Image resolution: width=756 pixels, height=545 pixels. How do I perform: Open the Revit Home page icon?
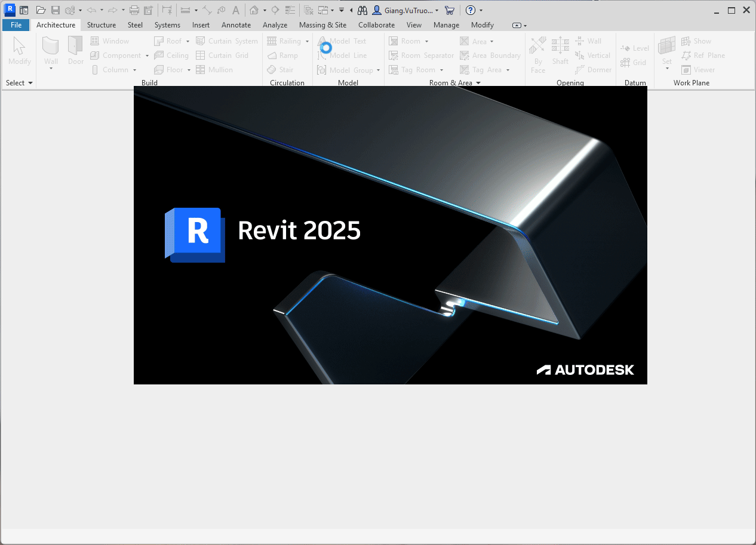point(24,10)
